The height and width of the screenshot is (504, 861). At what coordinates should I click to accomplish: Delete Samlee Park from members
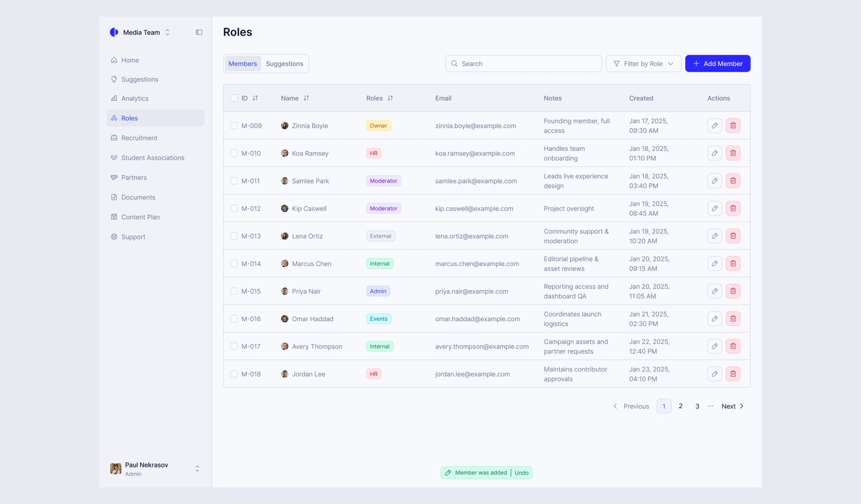(733, 181)
